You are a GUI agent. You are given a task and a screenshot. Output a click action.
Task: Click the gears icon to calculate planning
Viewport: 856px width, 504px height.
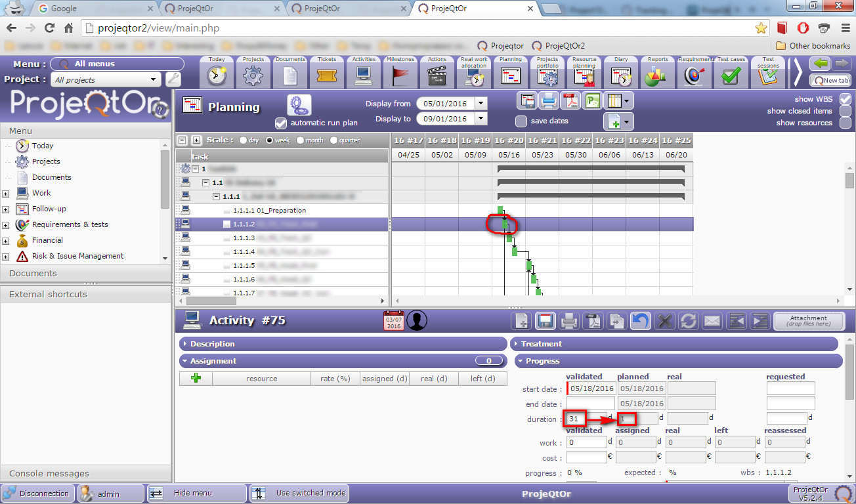tap(299, 106)
